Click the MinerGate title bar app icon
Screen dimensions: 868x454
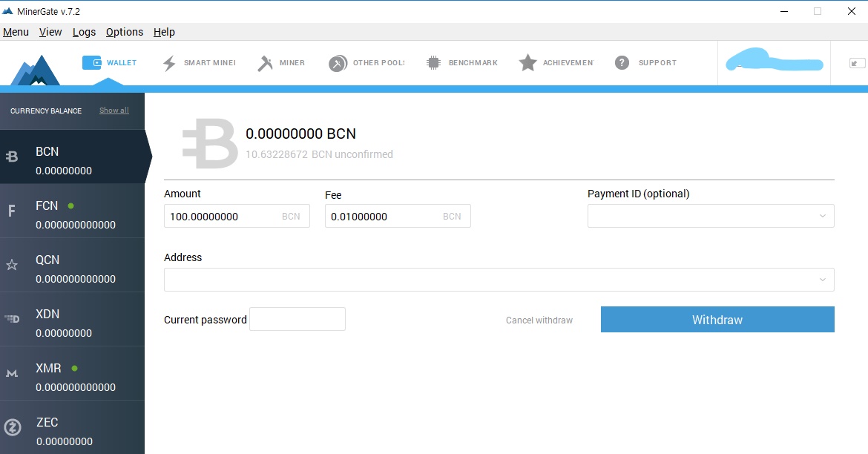pos(7,11)
